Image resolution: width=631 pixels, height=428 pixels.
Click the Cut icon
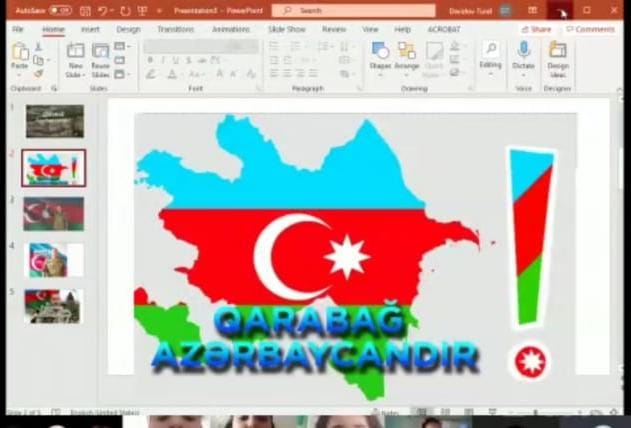click(x=38, y=47)
